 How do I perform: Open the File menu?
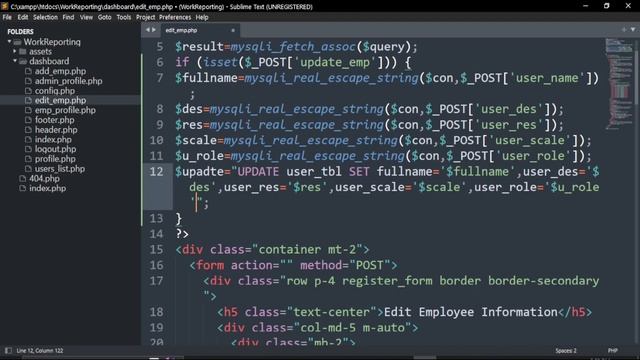(7, 17)
